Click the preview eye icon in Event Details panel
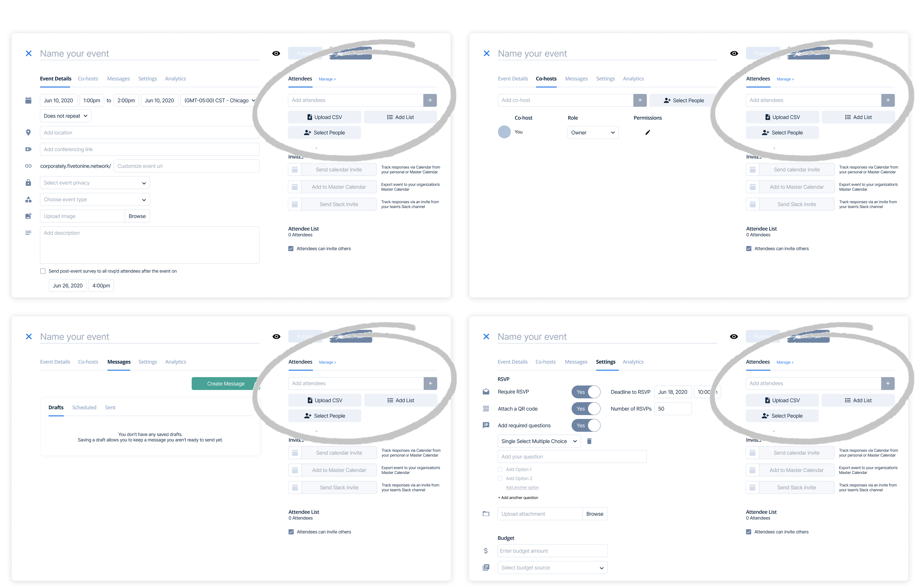The width and height of the screenshot is (920, 588). 276,54
